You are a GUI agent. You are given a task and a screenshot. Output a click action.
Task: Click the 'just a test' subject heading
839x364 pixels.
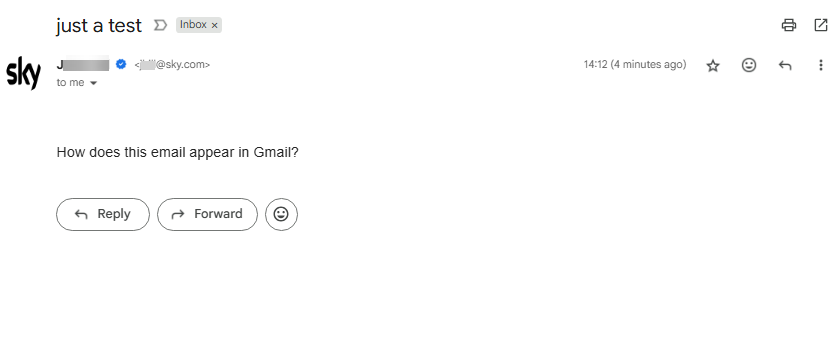click(x=99, y=25)
